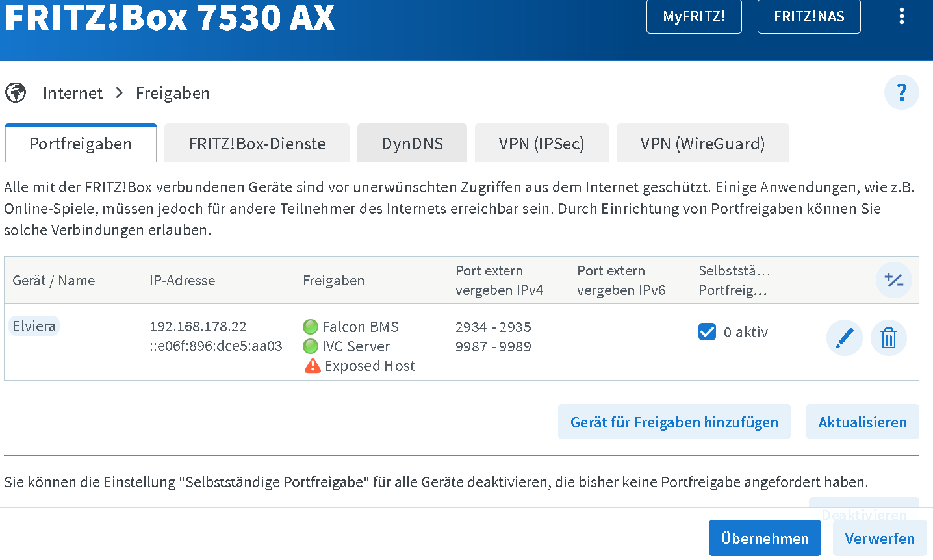
Task: Click the Freigaben breadcrumb
Action: click(173, 93)
